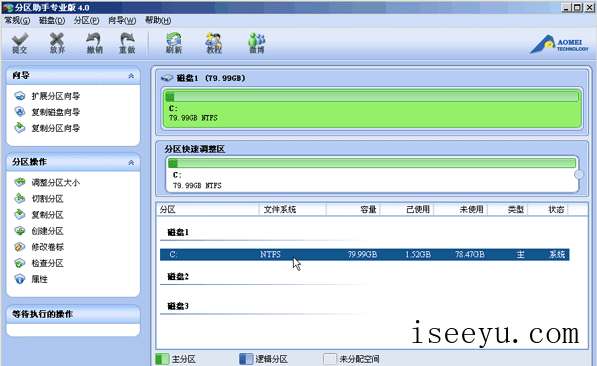Image resolution: width=597 pixels, height=366 pixels.
Task: Click the C: partition bar in 磁盘1
Action: click(372, 108)
